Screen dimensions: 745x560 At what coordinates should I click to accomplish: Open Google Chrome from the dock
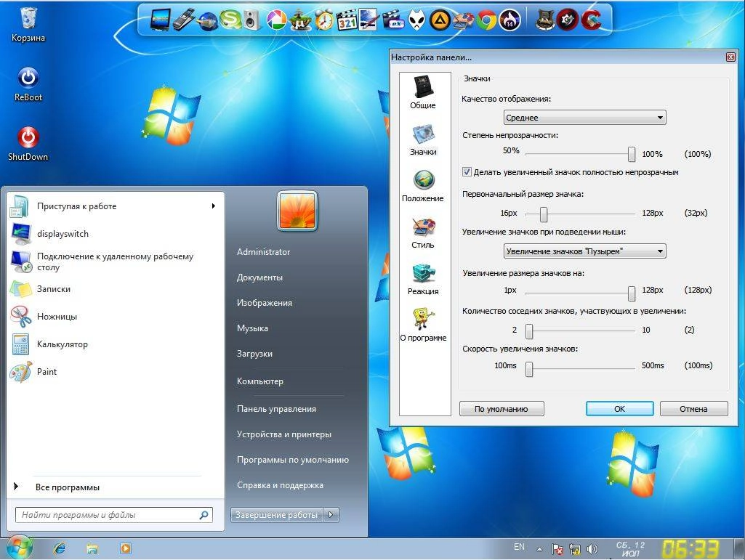click(x=486, y=20)
